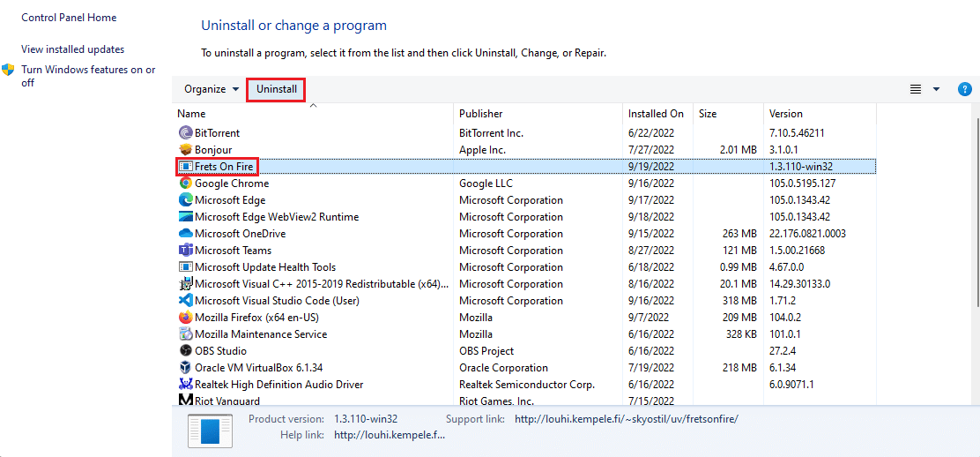The height and width of the screenshot is (457, 980).
Task: Click the Microsoft OneDrive cloud icon
Action: click(185, 234)
